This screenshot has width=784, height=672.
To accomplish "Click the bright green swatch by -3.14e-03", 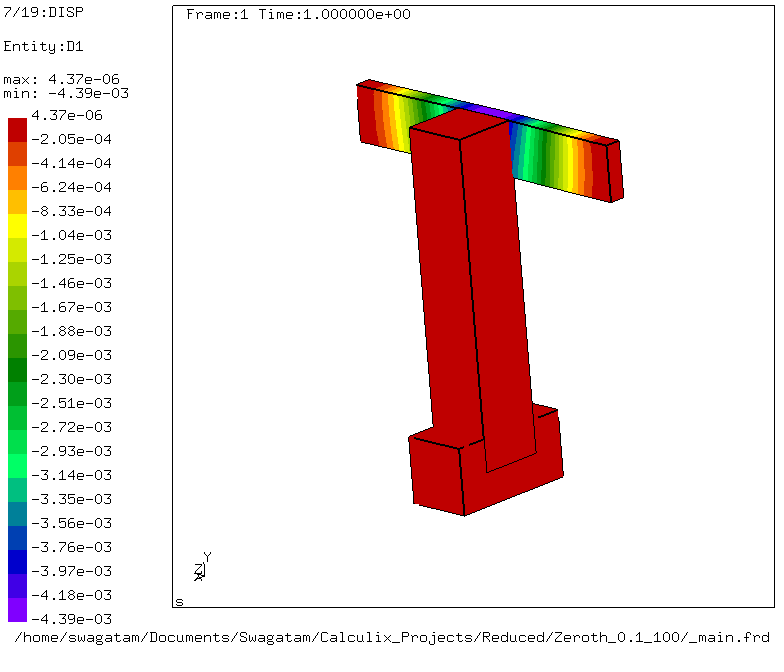I will [18, 466].
